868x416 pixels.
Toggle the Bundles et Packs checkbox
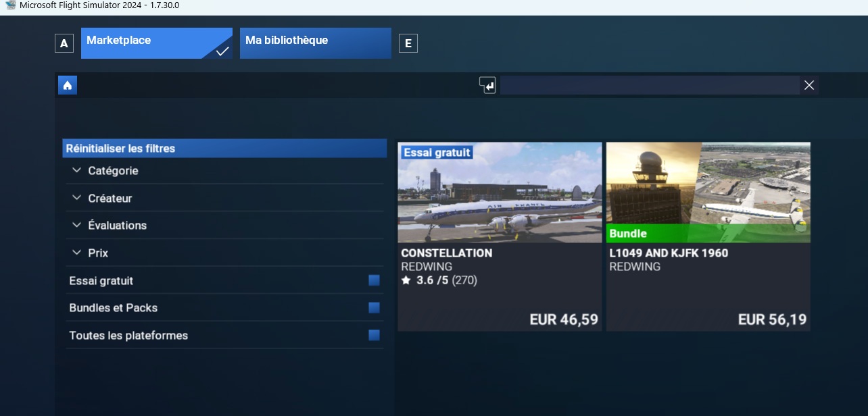pos(374,308)
